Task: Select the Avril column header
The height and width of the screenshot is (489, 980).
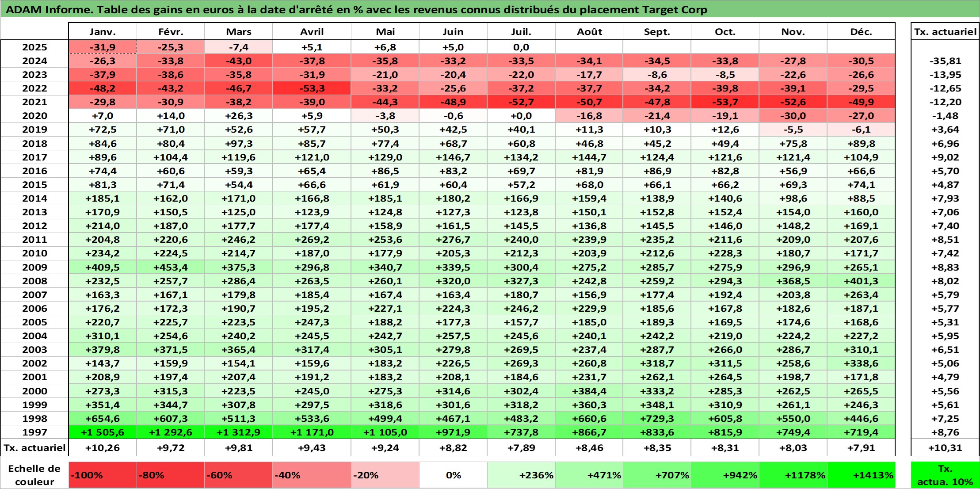Action: pos(312,31)
